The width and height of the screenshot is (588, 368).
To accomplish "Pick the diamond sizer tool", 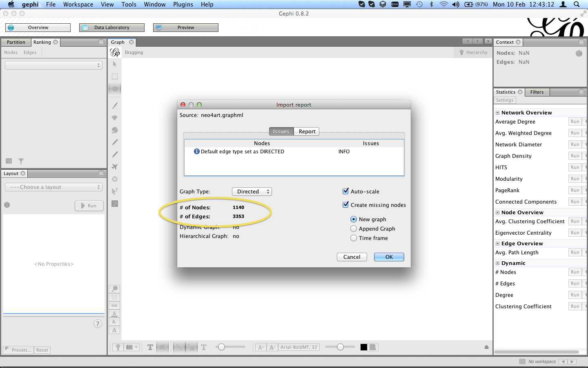I will 115,118.
